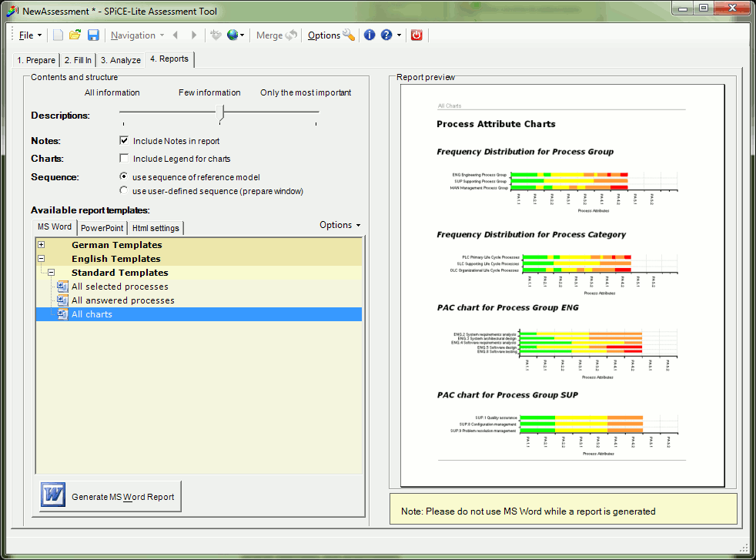Open the Html settings tab
The width and height of the screenshot is (756, 560).
click(156, 228)
